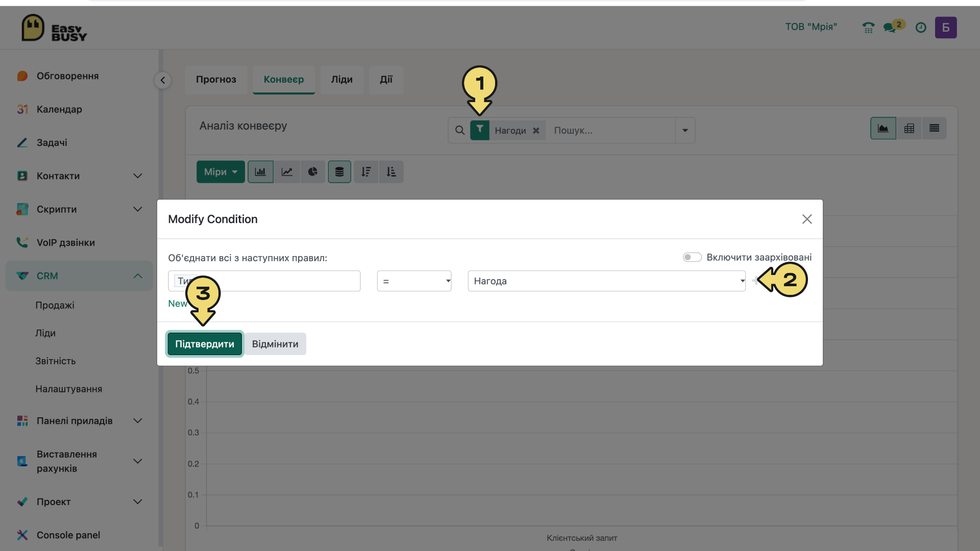Image resolution: width=980 pixels, height=551 pixels.
Task: Open the activities clock icon in header
Action: pyautogui.click(x=921, y=28)
